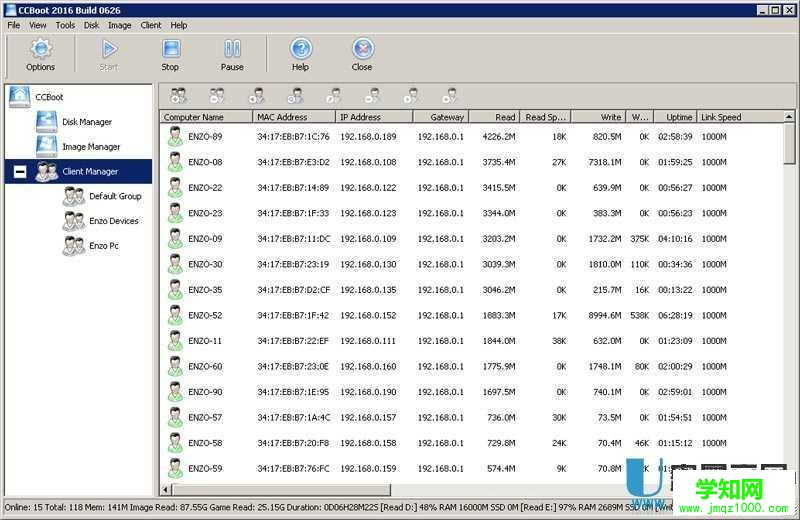This screenshot has height=520, width=800.
Task: Click MAC address 34:17:EB:B7:20:F8
Action: [x=293, y=443]
